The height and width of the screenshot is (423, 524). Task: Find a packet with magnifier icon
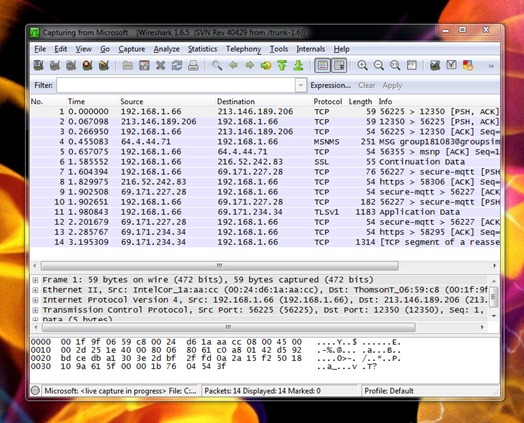click(x=217, y=65)
